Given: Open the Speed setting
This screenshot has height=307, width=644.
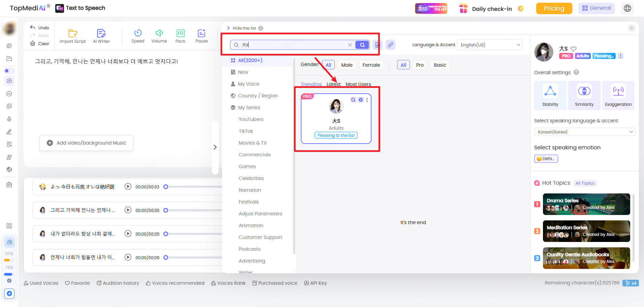Looking at the screenshot, I should [138, 36].
